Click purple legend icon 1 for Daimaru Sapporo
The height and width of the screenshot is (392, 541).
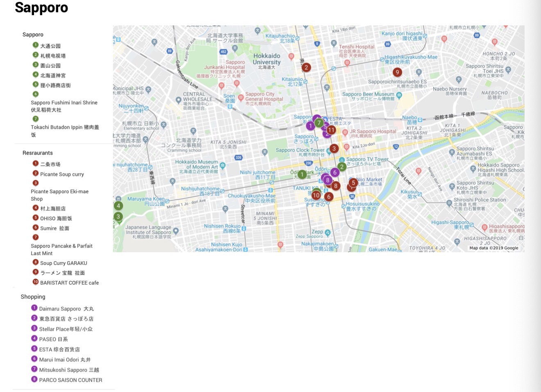[34, 308]
